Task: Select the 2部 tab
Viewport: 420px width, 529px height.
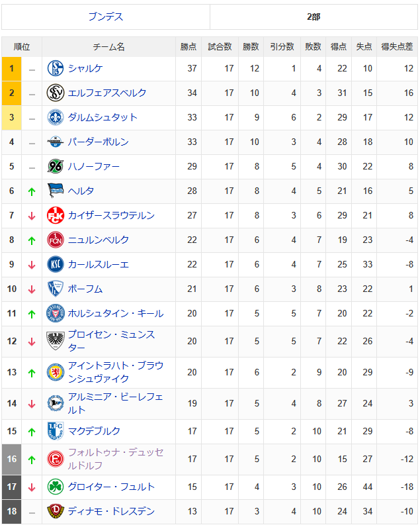Action: 314,17
